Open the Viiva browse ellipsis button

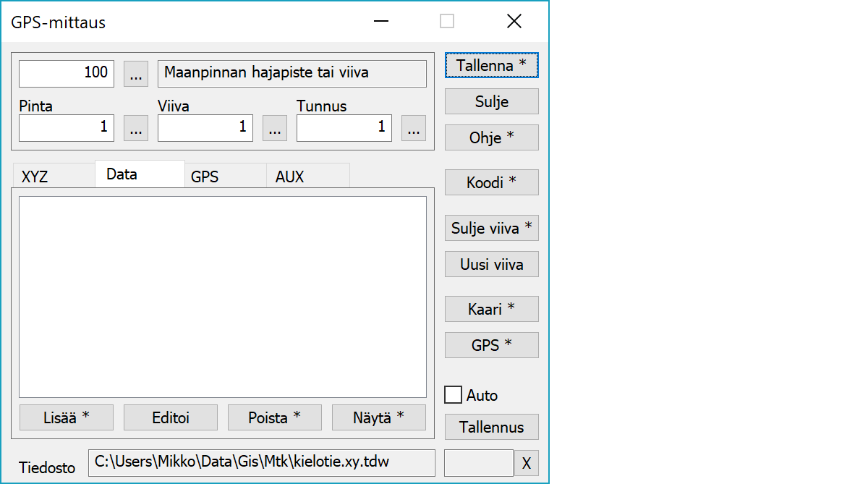pyautogui.click(x=274, y=128)
